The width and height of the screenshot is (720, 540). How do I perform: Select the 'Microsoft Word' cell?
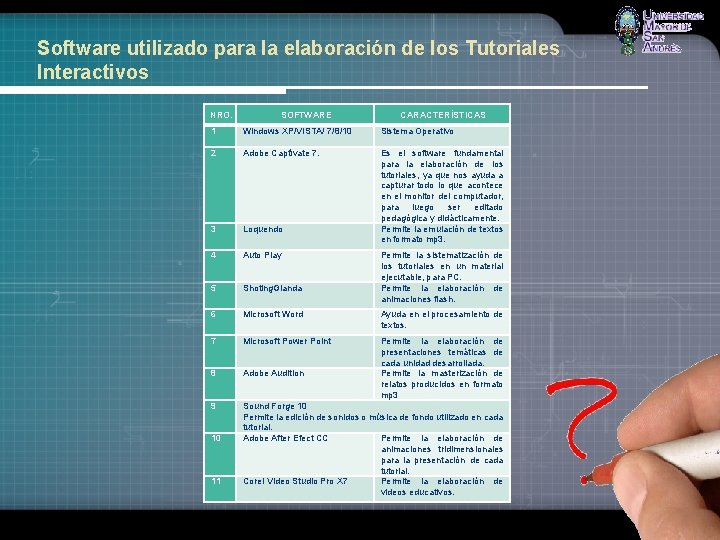(305, 321)
